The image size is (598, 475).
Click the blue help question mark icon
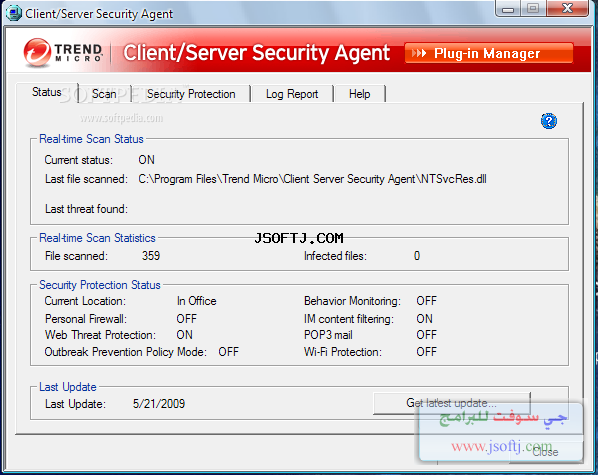549,121
